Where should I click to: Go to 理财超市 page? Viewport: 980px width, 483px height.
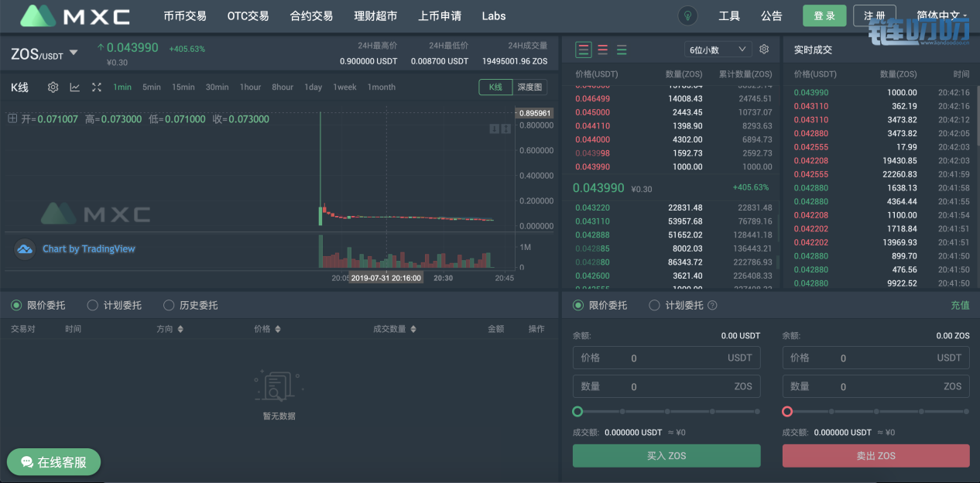[375, 15]
